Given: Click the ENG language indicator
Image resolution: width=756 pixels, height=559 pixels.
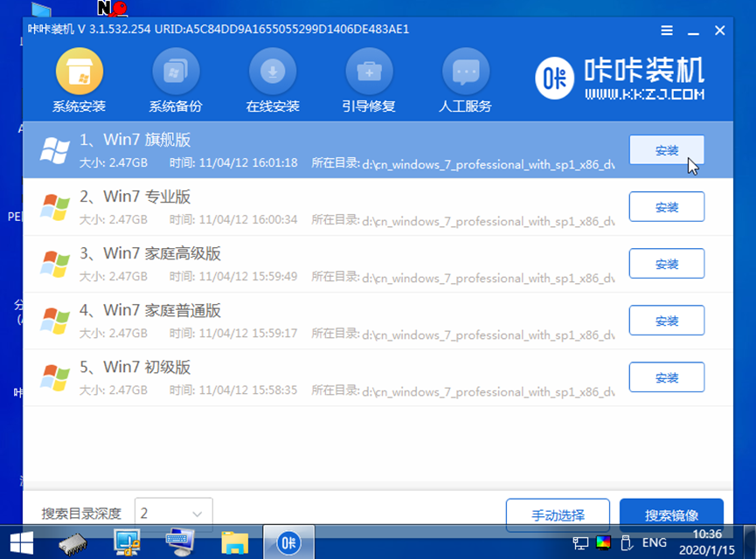Looking at the screenshot, I should pyautogui.click(x=655, y=544).
